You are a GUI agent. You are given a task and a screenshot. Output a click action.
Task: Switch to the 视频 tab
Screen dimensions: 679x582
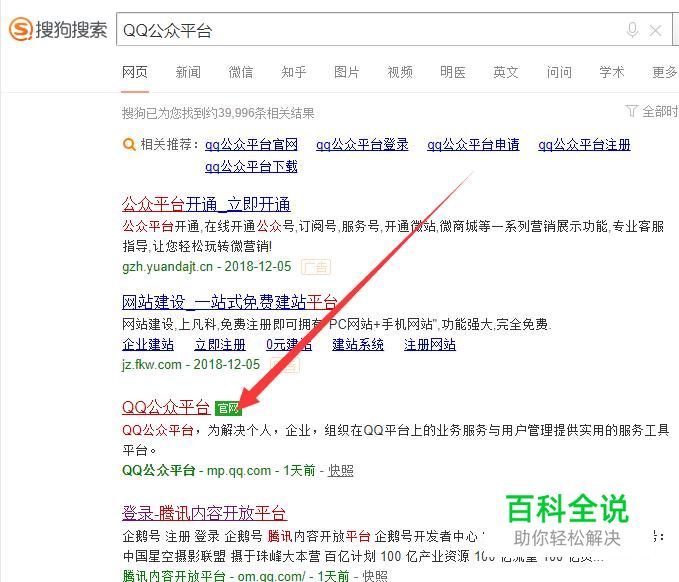pos(400,72)
